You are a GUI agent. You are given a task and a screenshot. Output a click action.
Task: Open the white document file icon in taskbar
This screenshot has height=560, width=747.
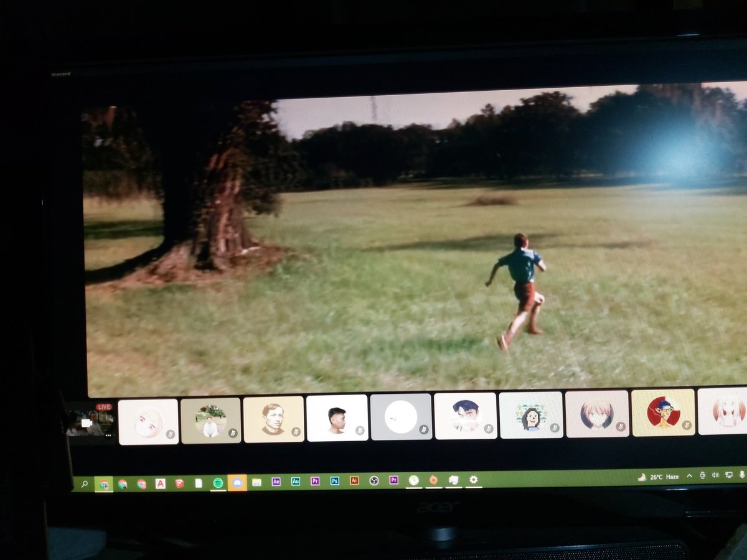198,483
